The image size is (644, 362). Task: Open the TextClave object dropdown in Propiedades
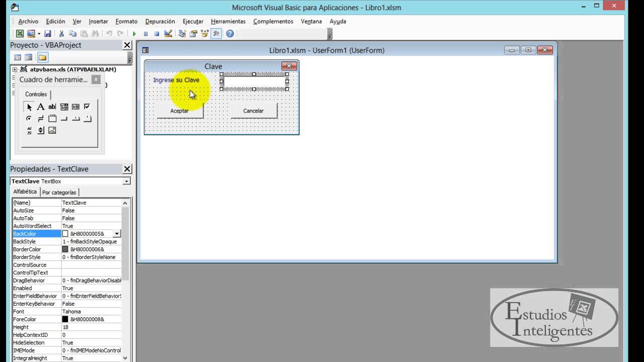(x=126, y=182)
